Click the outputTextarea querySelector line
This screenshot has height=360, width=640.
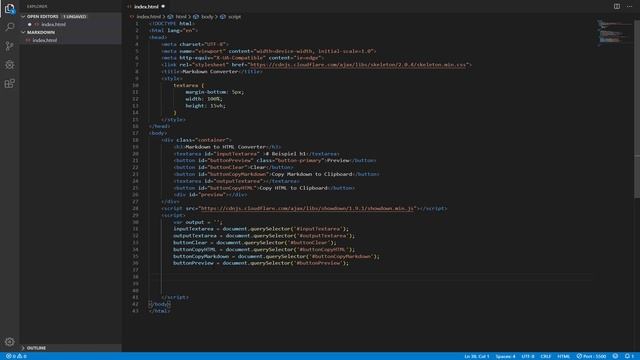tap(264, 236)
